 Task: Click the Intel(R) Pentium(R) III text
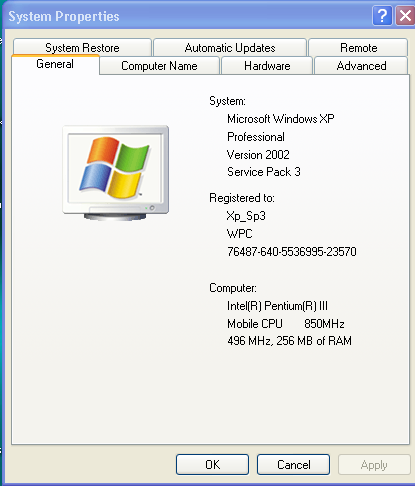point(277,306)
